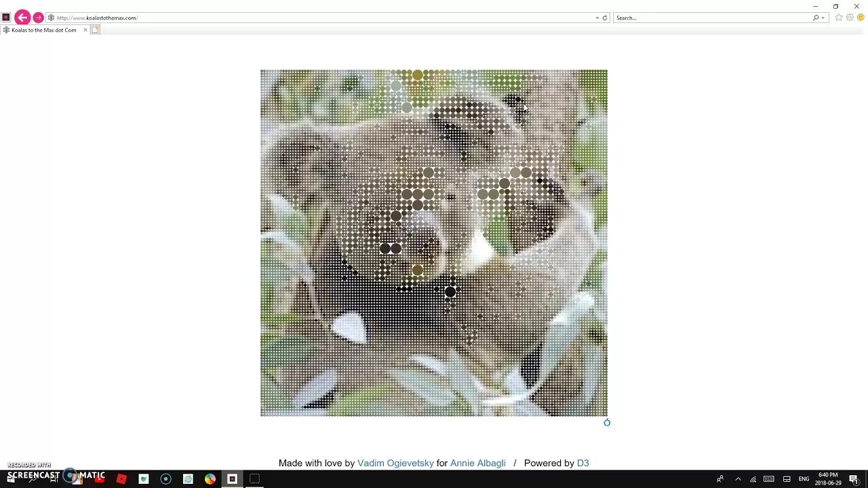Click the page refresh icon in the address bar

click(604, 18)
